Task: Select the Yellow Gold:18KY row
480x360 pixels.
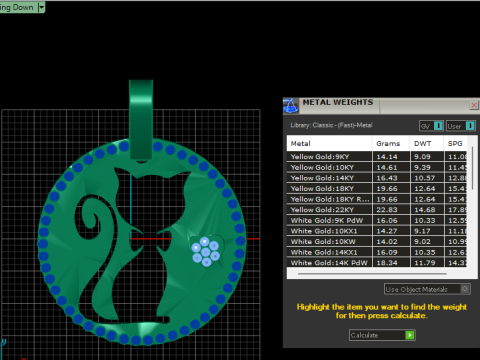Action: (x=377, y=189)
